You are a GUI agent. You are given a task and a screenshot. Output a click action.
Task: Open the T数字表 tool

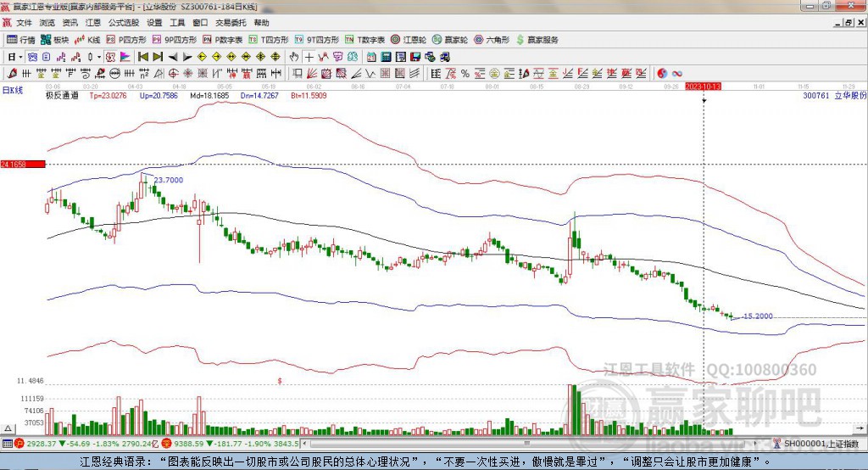click(x=364, y=40)
